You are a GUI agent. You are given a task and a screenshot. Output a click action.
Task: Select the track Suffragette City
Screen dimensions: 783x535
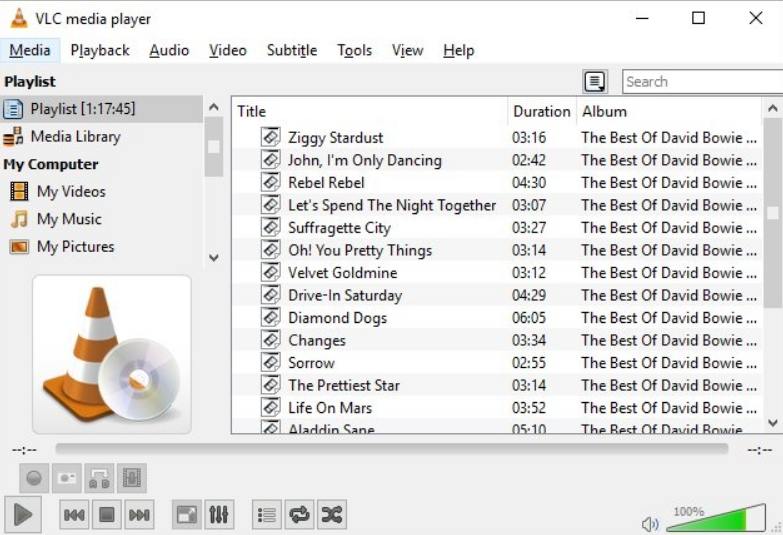point(497,227)
